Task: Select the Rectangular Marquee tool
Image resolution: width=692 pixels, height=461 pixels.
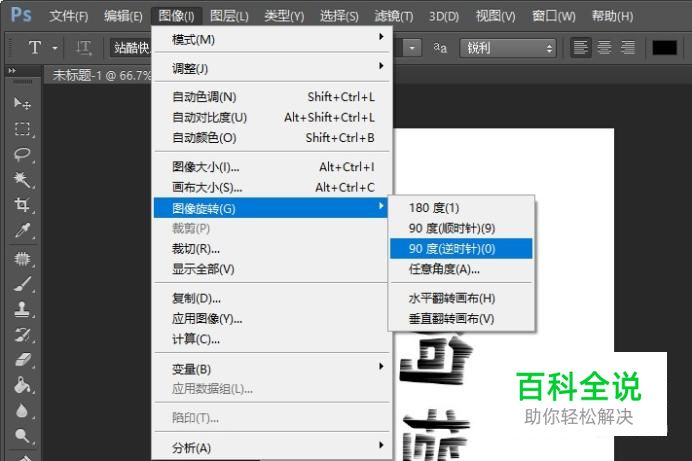Action: 22,129
